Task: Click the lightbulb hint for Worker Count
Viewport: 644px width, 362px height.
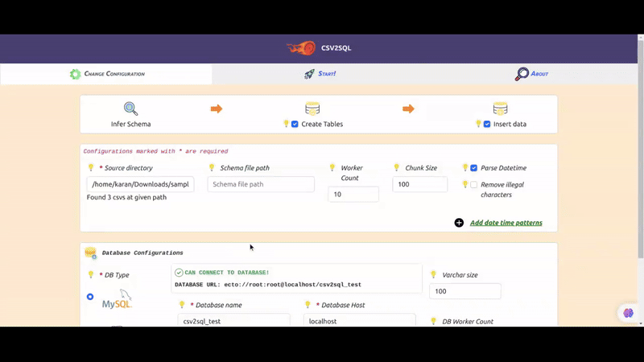Action: [332, 167]
